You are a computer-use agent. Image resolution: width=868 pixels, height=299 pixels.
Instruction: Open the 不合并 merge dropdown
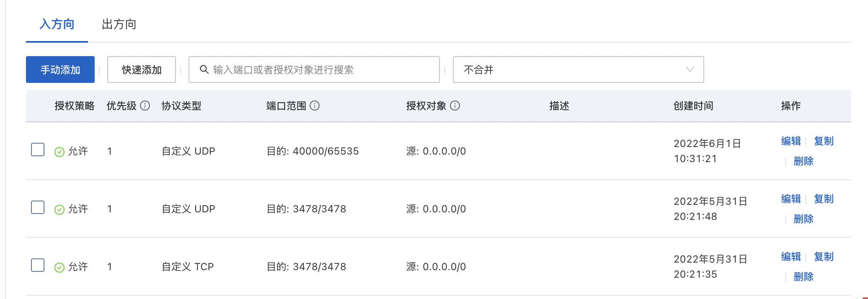[x=578, y=70]
